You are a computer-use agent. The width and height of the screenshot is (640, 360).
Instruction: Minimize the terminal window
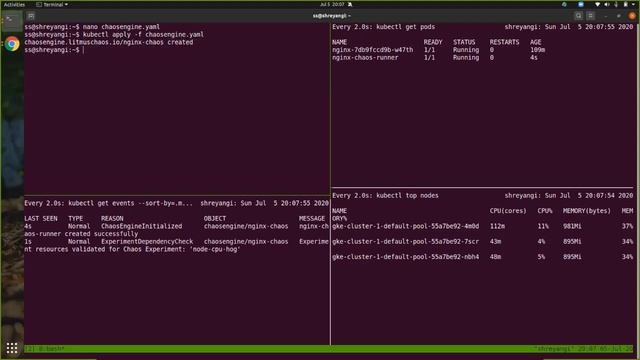point(606,16)
